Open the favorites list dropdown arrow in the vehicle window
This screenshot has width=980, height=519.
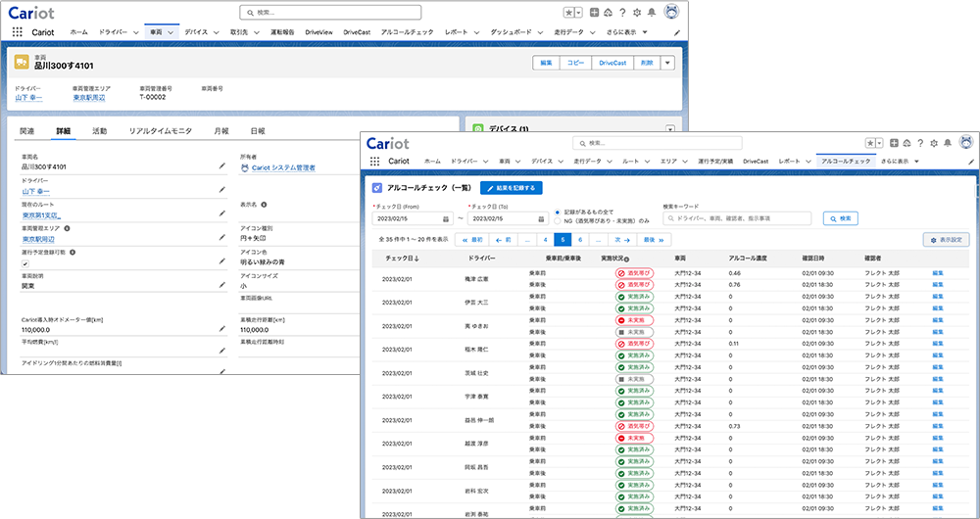pyautogui.click(x=579, y=13)
